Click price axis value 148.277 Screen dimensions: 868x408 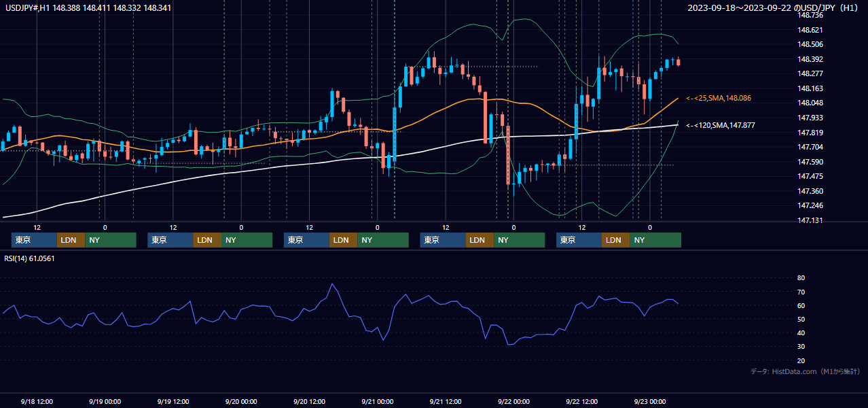(x=810, y=73)
